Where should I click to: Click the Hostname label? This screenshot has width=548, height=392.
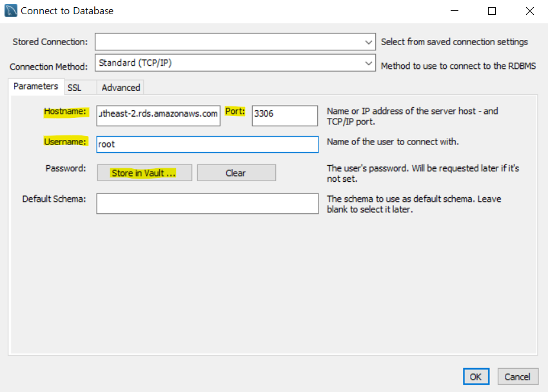(65, 112)
